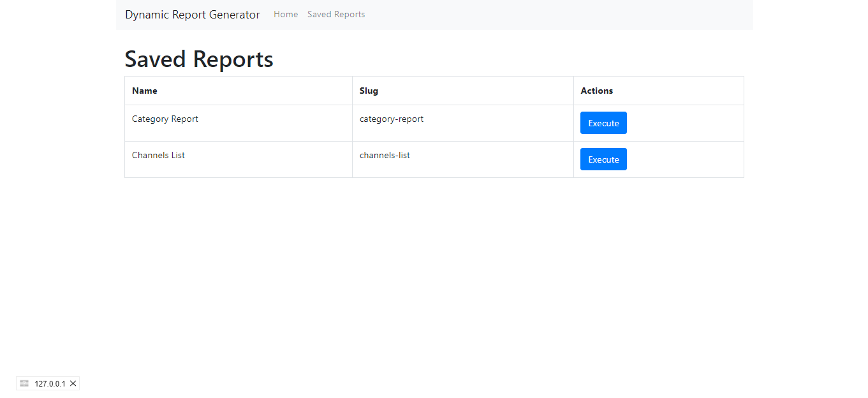Open the Saved Reports nav item
868x398 pixels.
click(335, 14)
